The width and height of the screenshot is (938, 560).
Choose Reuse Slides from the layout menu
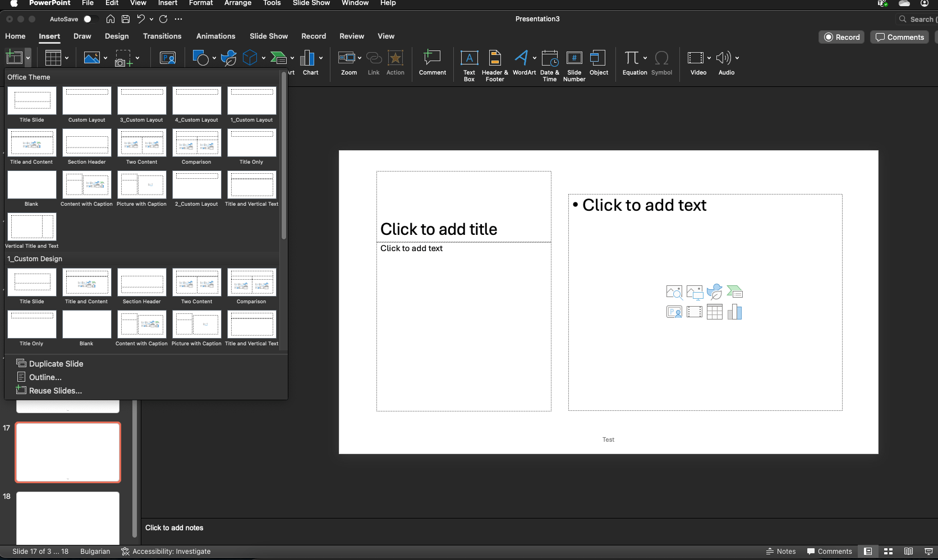(54, 390)
